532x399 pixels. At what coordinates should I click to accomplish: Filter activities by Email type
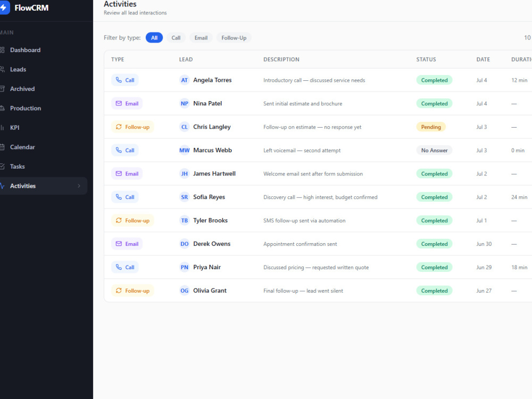(x=201, y=38)
